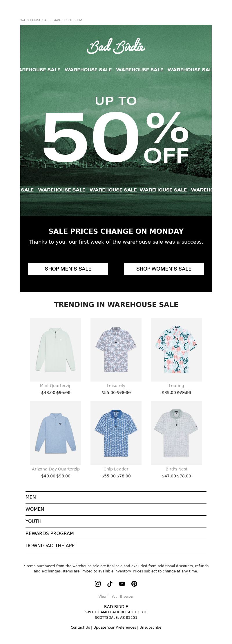
Task: Go to the MEN menu link
Action: coord(116,497)
